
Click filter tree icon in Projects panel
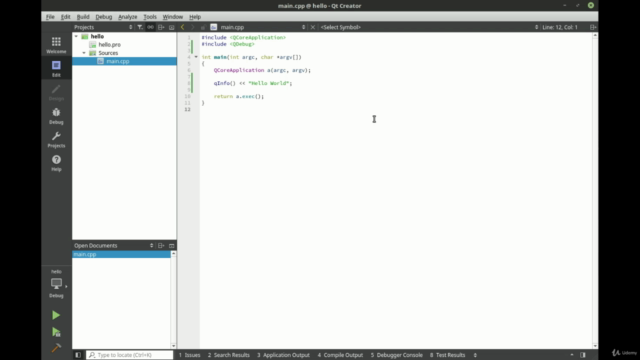(x=140, y=27)
